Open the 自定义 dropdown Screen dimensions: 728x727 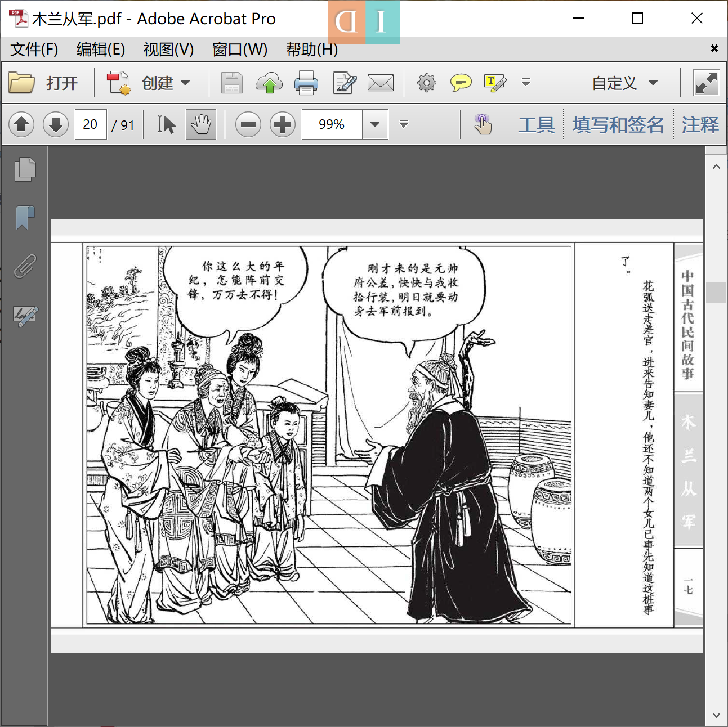click(624, 83)
